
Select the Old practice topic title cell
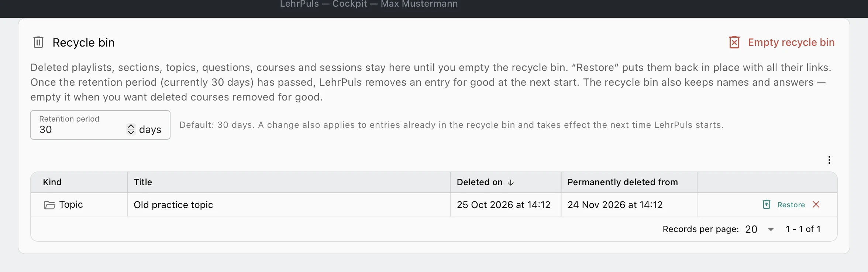289,205
